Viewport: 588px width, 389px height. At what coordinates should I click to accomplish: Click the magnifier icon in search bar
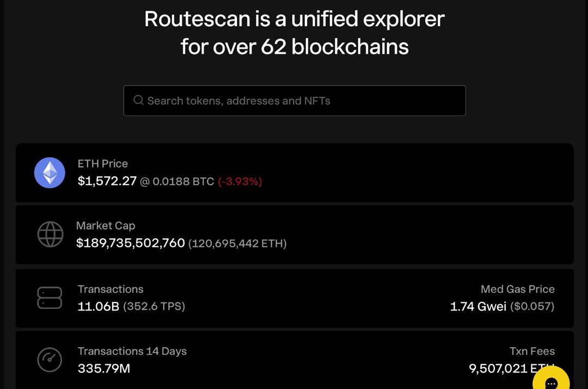pyautogui.click(x=138, y=101)
